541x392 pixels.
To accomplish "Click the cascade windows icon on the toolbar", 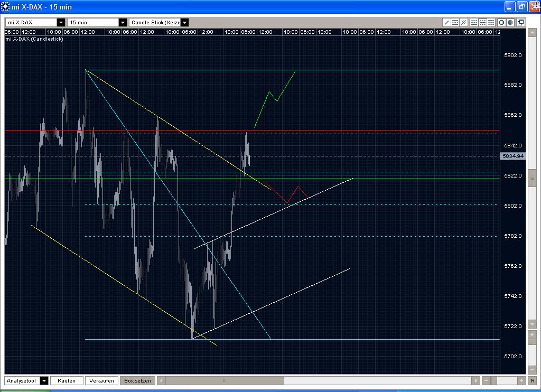I will [520, 22].
